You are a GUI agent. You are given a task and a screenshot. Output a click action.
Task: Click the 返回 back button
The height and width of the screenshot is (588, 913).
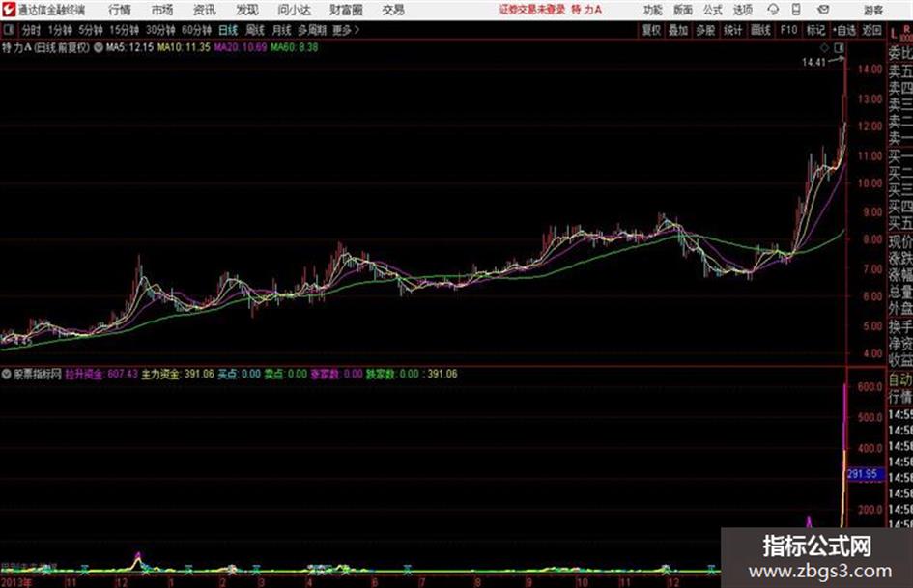pyautogui.click(x=871, y=30)
